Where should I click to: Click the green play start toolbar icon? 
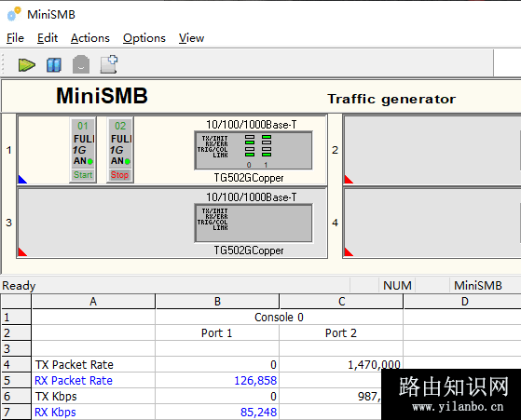pos(27,65)
